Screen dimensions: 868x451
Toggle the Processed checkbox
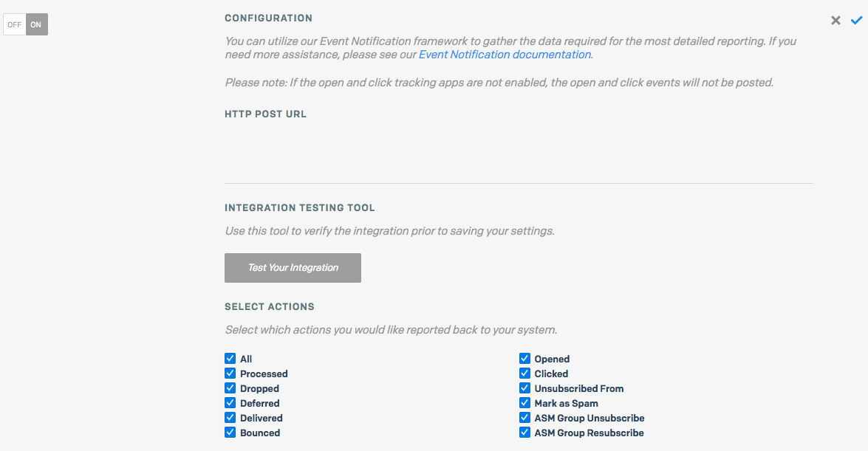(230, 373)
